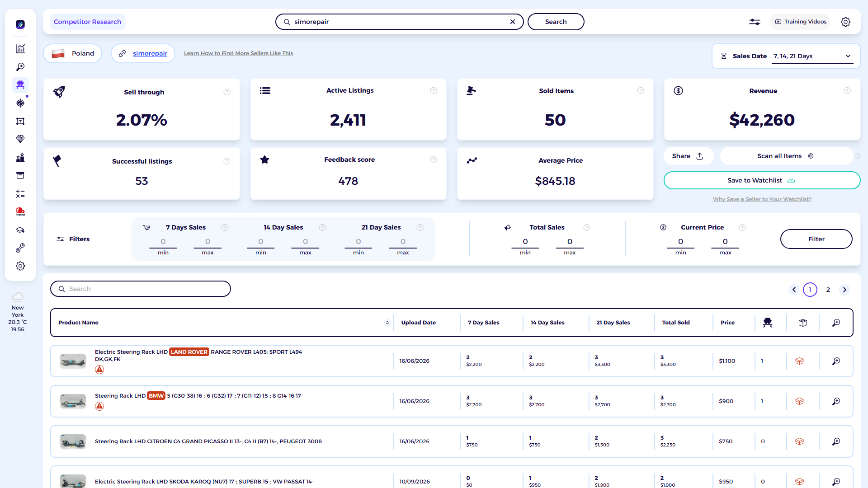868x488 pixels.
Task: Open the graduation cap academy sidebar icon
Action: [x=20, y=230]
